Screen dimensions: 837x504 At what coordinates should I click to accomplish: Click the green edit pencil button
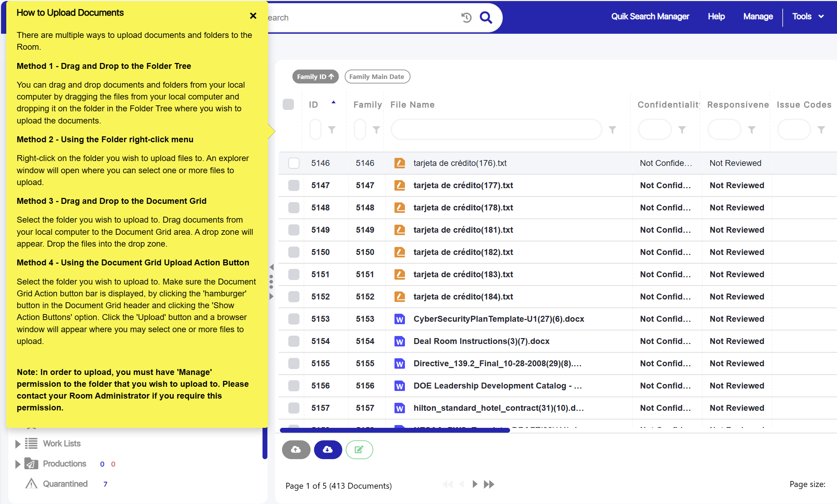[359, 450]
